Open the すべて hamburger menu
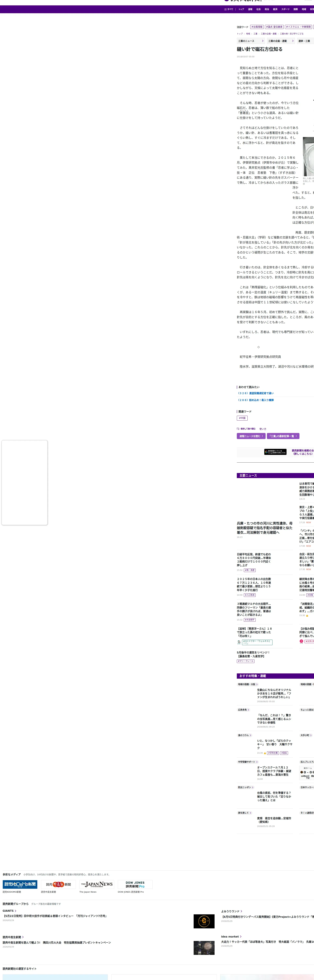 229,9
